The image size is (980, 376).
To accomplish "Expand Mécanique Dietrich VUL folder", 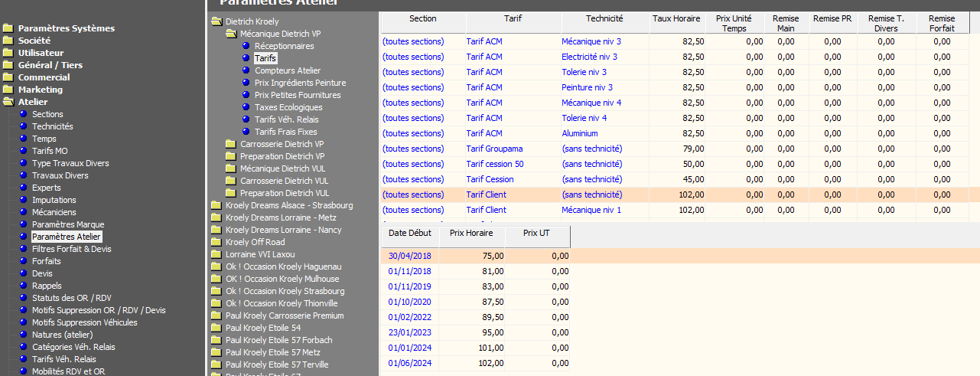I will coord(285,168).
